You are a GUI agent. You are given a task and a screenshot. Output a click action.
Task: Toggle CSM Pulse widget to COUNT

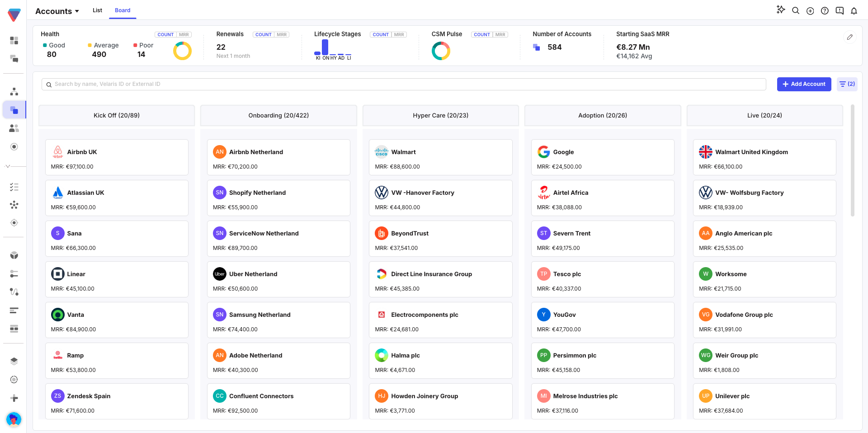click(482, 35)
